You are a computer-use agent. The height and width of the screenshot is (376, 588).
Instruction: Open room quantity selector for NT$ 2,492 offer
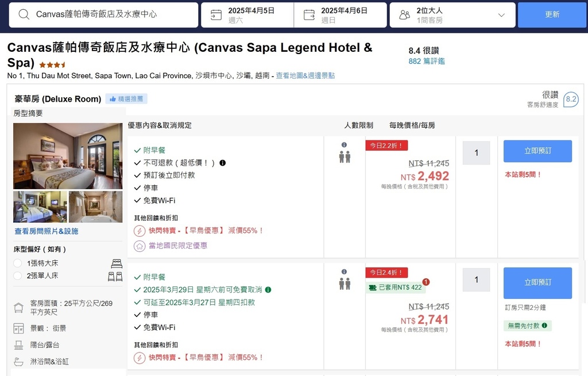coord(476,153)
